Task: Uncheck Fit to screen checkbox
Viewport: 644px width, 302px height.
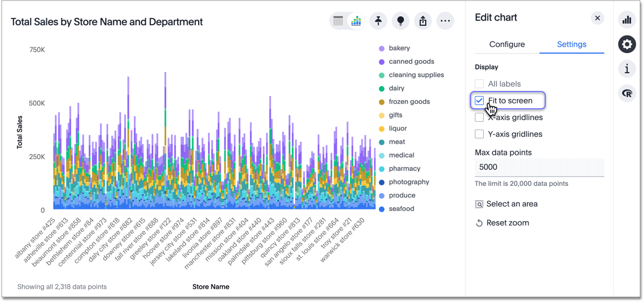Action: (x=479, y=100)
